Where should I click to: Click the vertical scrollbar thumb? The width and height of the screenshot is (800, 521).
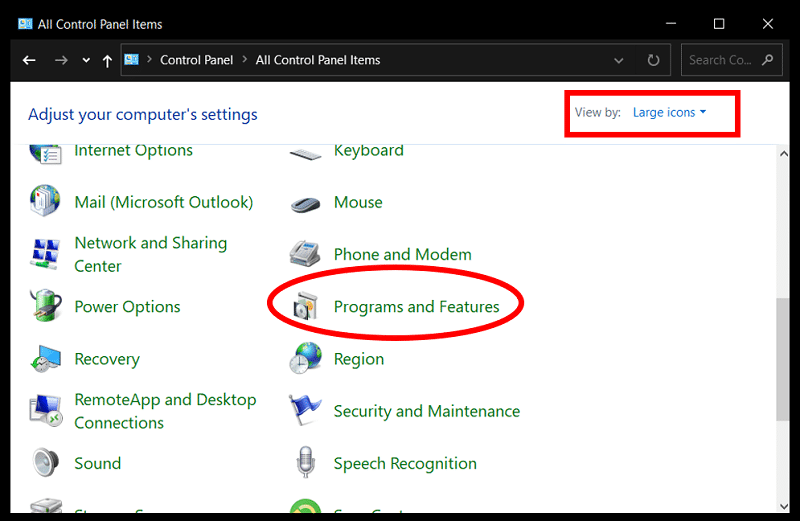[x=782, y=355]
